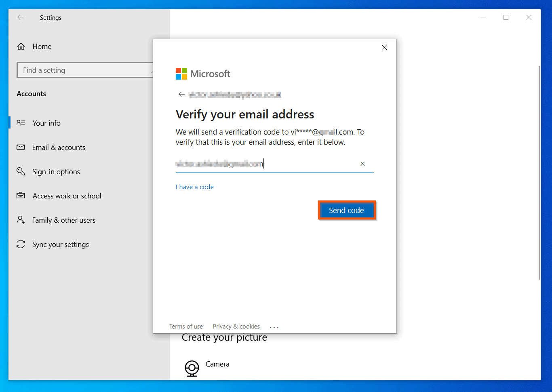Click the Microsoft logo in the dialog

tap(203, 74)
